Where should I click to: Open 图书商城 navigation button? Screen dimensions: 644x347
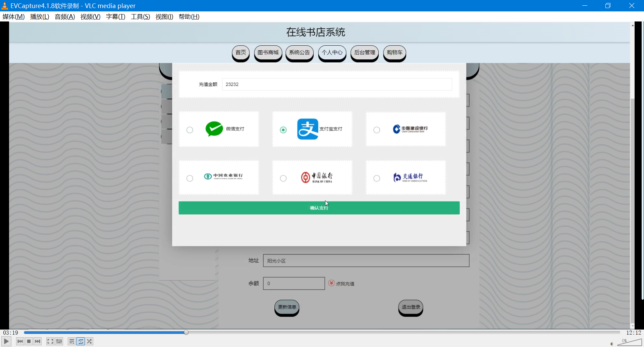coord(268,53)
